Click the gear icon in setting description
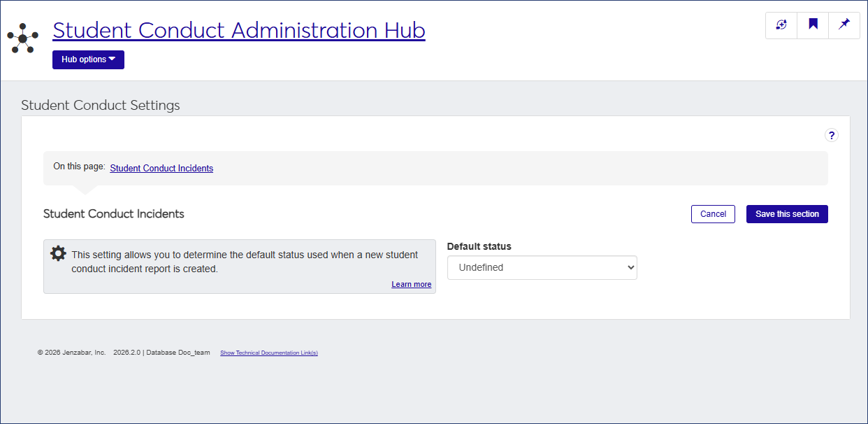 click(x=59, y=254)
